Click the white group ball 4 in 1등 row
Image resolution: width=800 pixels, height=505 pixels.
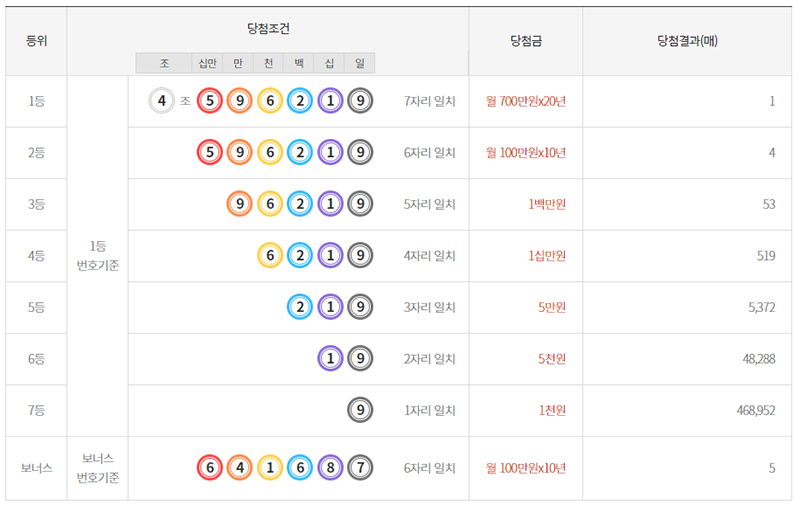coord(162,100)
